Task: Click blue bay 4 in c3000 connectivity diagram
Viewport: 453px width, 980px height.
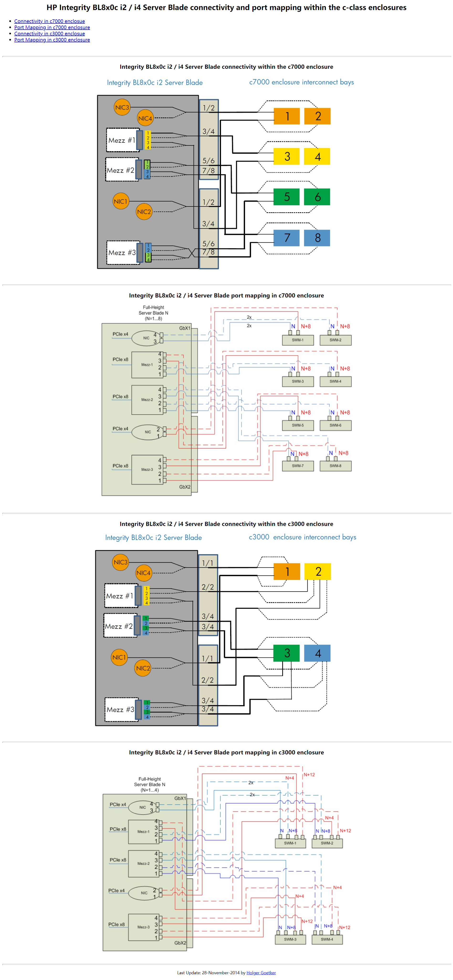Action: pyautogui.click(x=318, y=653)
